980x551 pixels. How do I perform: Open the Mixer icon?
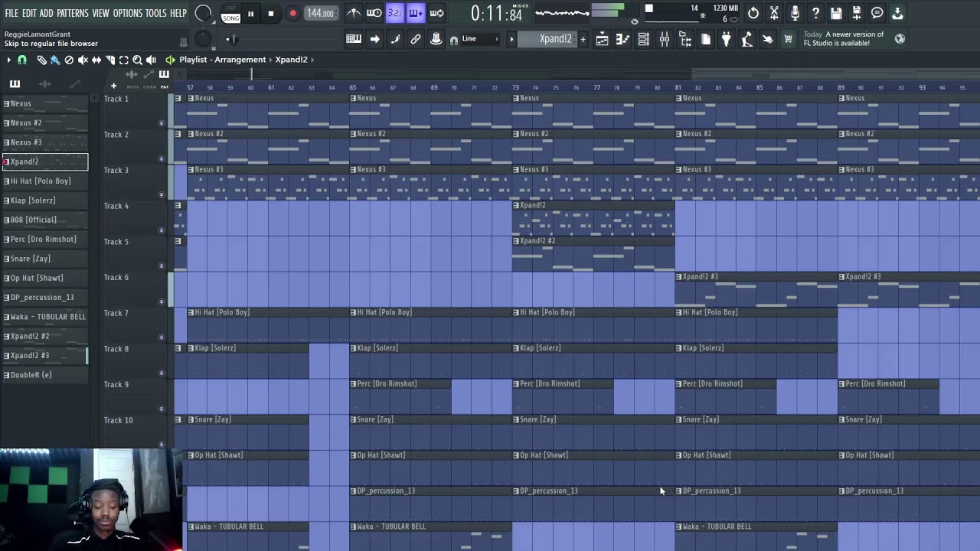[664, 39]
